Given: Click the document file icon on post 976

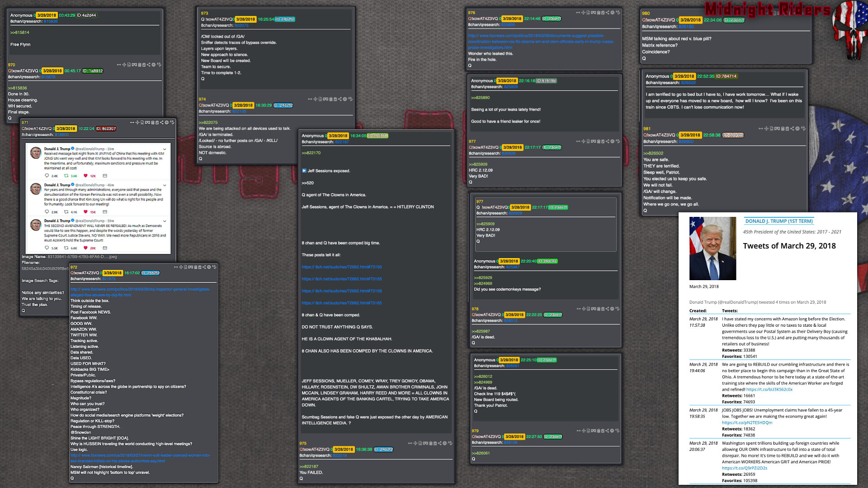Looking at the screenshot, I should tap(588, 13).
